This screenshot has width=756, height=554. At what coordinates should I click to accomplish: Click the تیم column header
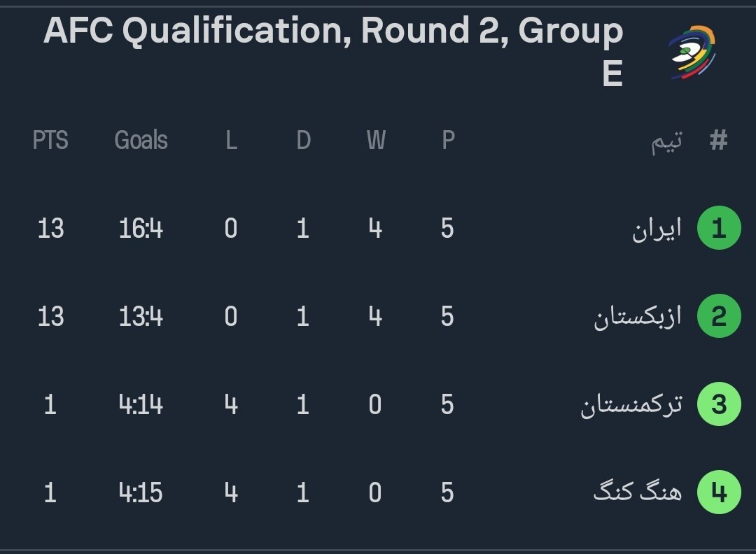[666, 142]
